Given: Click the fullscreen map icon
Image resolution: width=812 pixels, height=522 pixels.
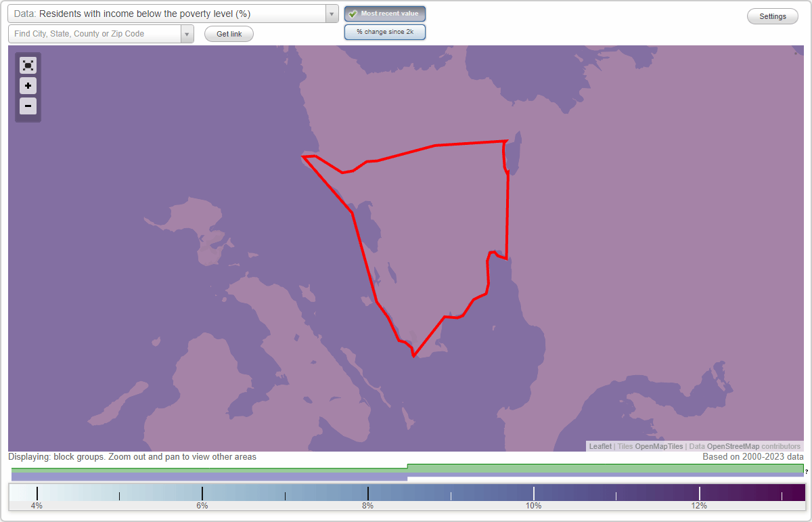Looking at the screenshot, I should click(28, 65).
